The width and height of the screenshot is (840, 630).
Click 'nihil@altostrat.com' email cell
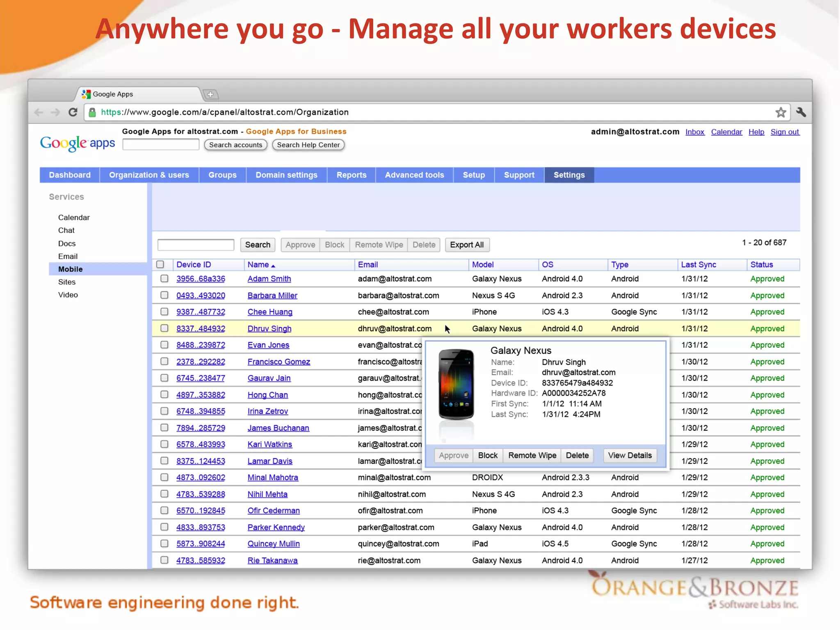point(392,494)
